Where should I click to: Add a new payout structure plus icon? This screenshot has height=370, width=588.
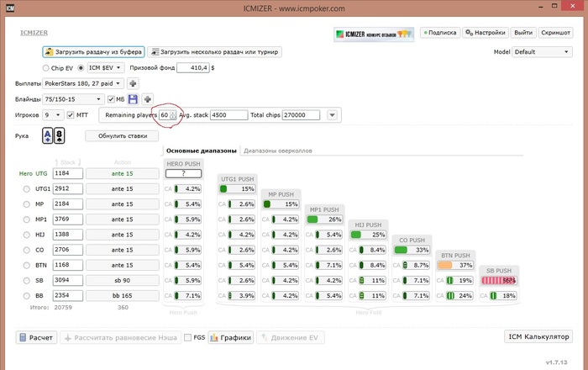tap(133, 83)
